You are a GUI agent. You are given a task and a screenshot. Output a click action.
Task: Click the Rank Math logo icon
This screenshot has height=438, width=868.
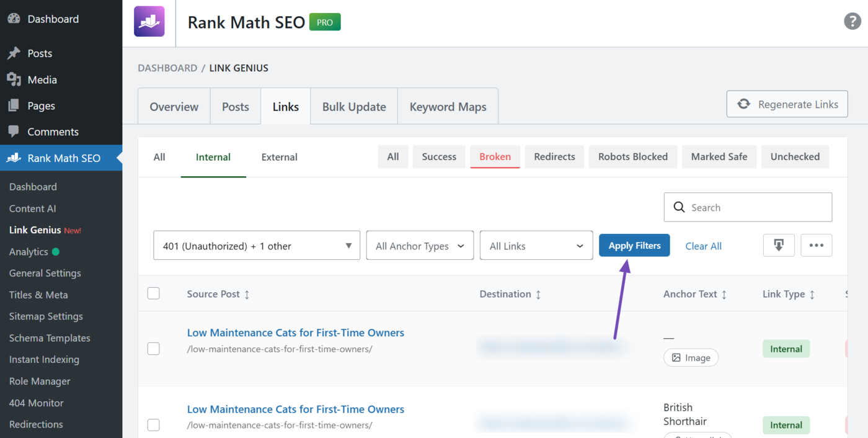(149, 21)
